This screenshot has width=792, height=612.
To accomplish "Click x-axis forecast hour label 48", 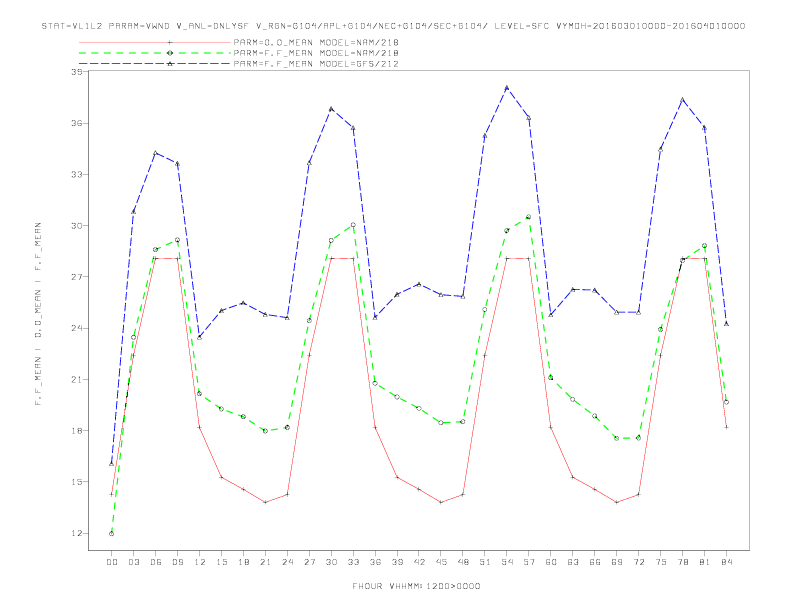I will (x=463, y=562).
